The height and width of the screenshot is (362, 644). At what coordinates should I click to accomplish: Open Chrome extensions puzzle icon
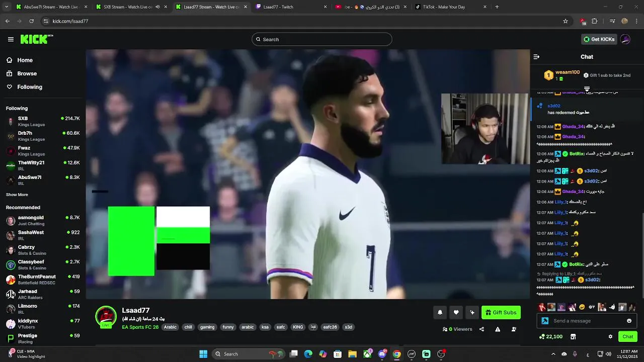[595, 21]
